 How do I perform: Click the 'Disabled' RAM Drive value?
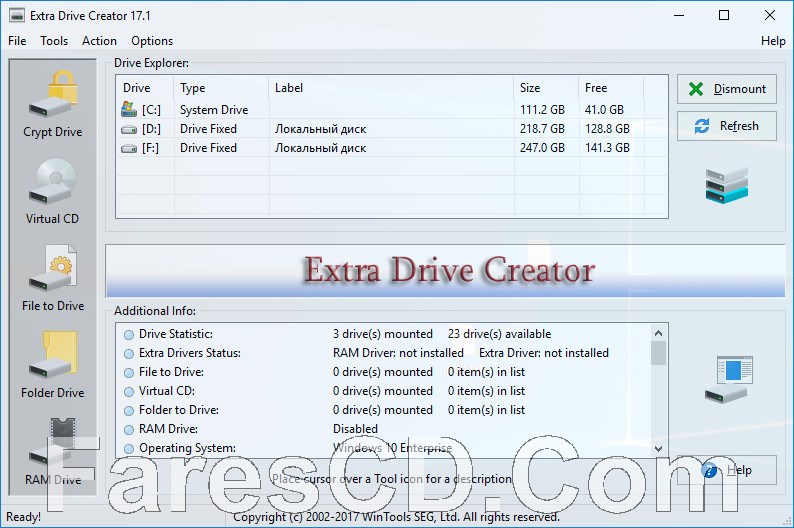(x=355, y=429)
